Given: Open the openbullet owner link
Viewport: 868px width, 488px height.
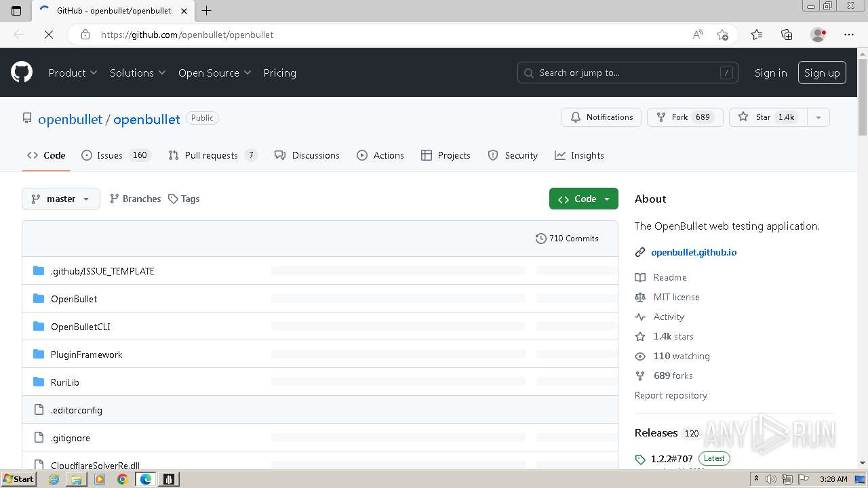Looking at the screenshot, I should [70, 119].
